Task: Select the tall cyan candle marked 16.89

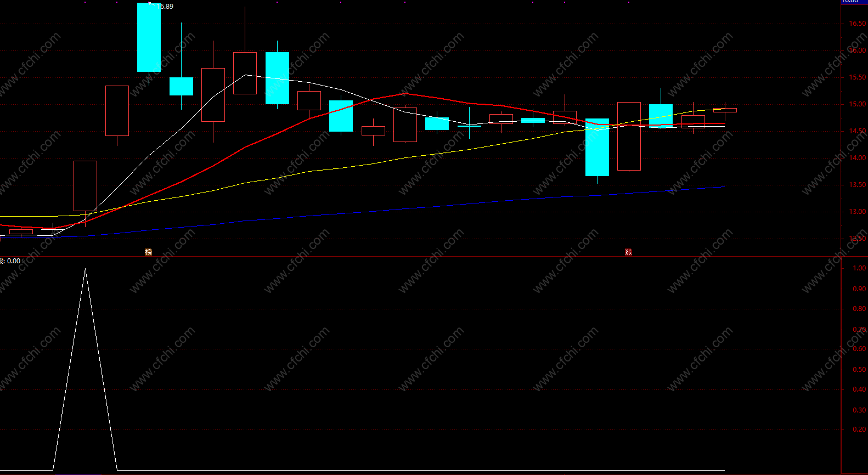Action: (x=149, y=37)
